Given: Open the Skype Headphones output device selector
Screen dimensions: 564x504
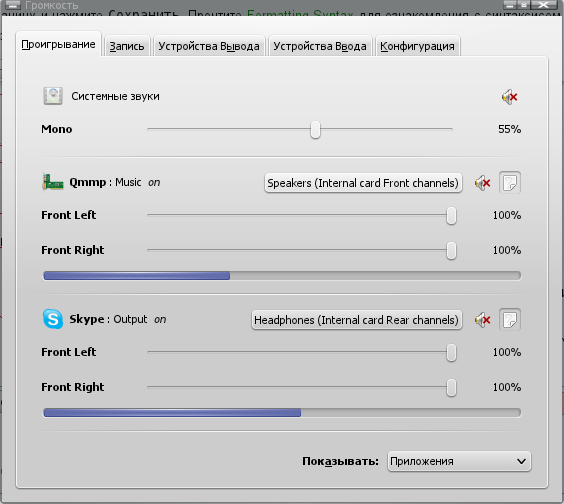Looking at the screenshot, I should click(x=356, y=320).
